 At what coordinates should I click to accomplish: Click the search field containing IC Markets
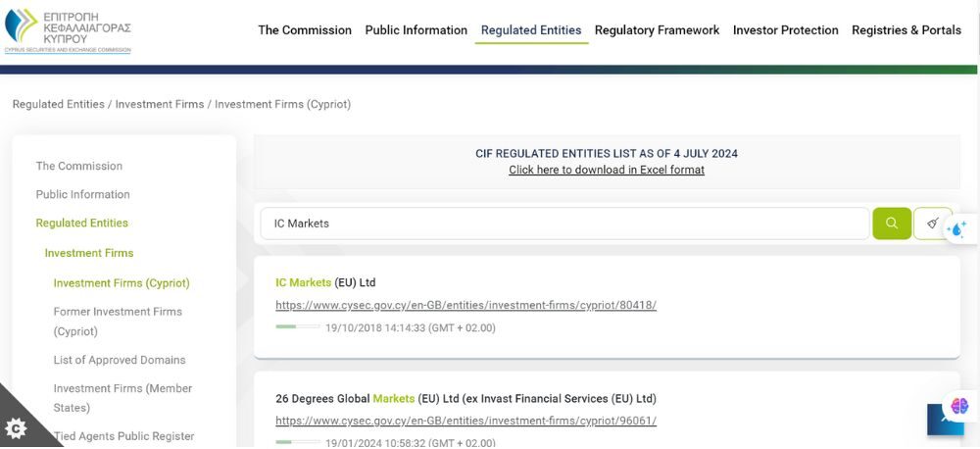point(563,224)
